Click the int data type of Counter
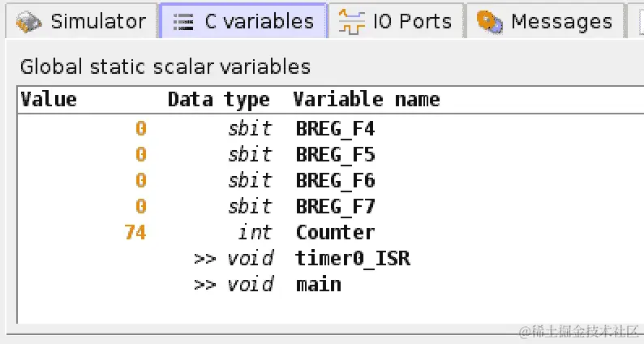This screenshot has height=344, width=644. click(x=255, y=232)
